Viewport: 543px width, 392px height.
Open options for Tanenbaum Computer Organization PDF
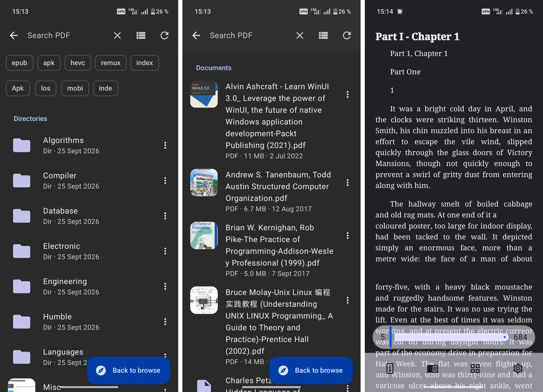click(348, 183)
